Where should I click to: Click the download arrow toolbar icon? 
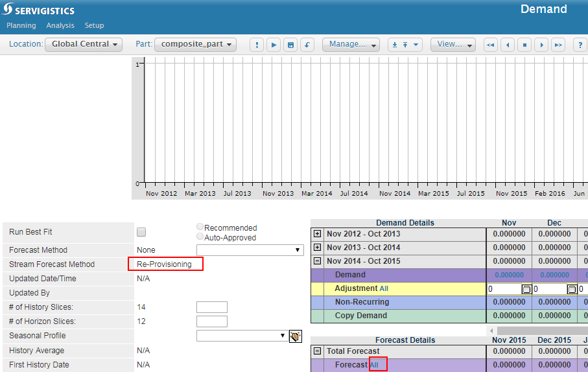tap(395, 45)
